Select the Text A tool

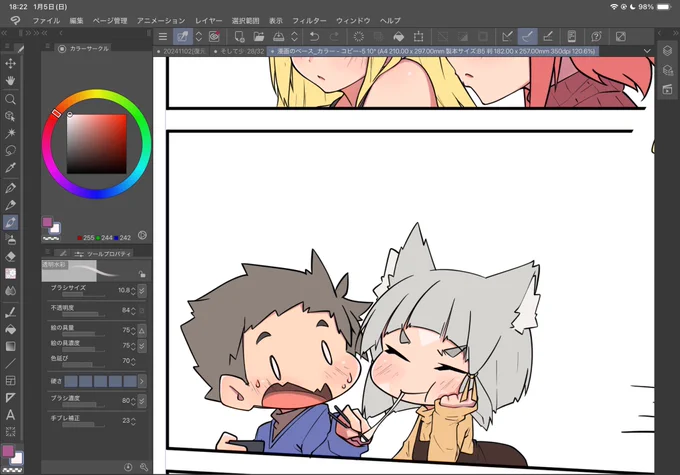coord(10,415)
